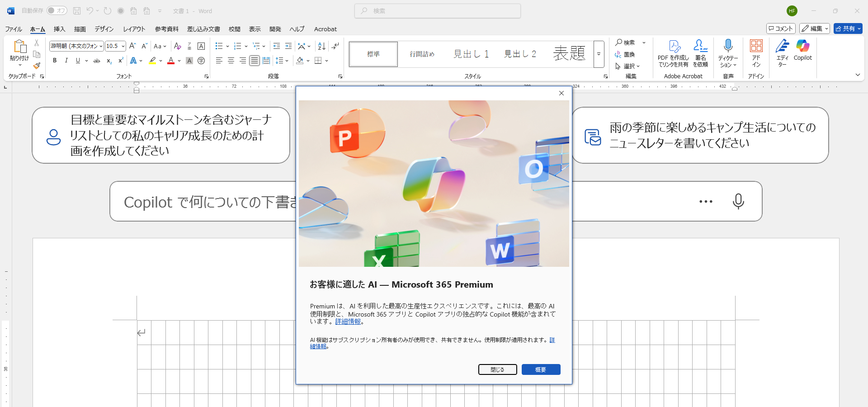Open the font size dropdown
The width and height of the screenshot is (868, 407).
(x=123, y=46)
